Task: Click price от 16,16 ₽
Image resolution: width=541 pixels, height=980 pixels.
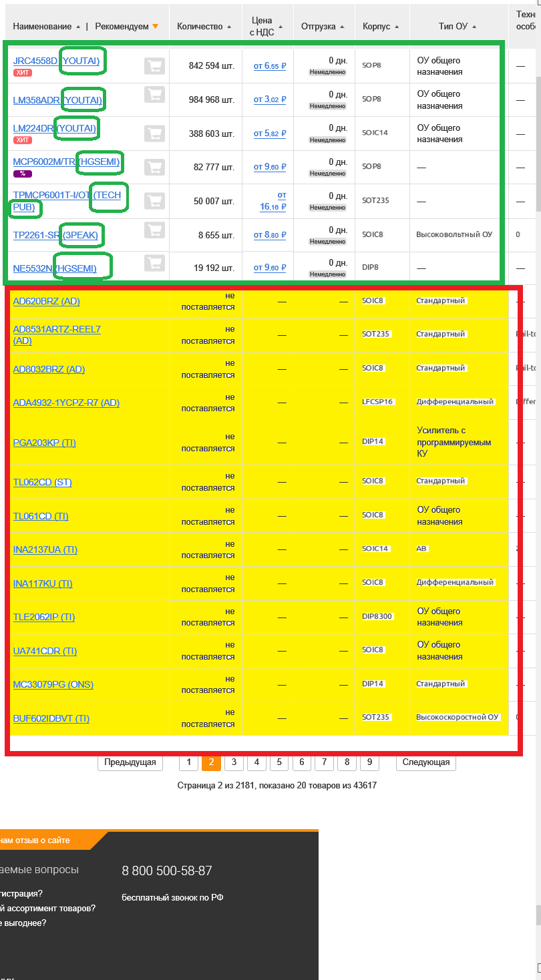Action: tap(273, 201)
